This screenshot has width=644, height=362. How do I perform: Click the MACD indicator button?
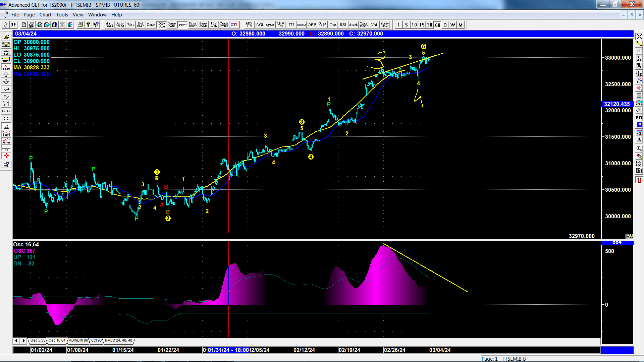(301, 25)
